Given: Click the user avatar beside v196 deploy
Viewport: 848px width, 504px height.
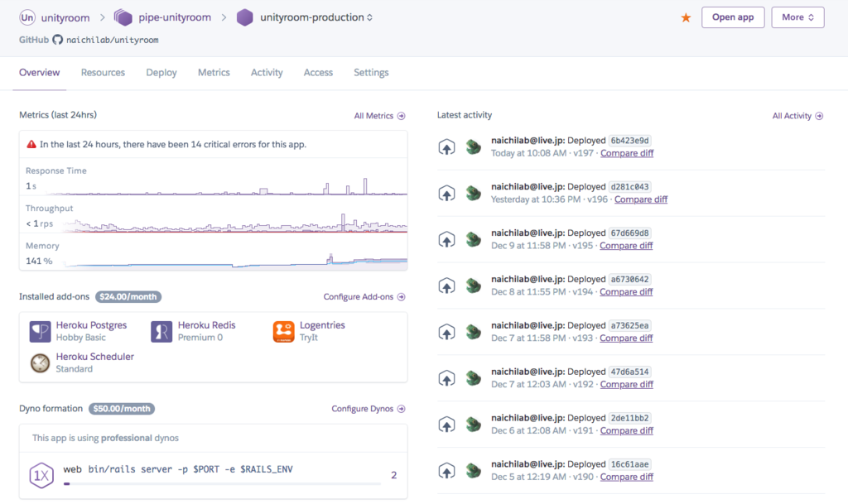Looking at the screenshot, I should 474,193.
